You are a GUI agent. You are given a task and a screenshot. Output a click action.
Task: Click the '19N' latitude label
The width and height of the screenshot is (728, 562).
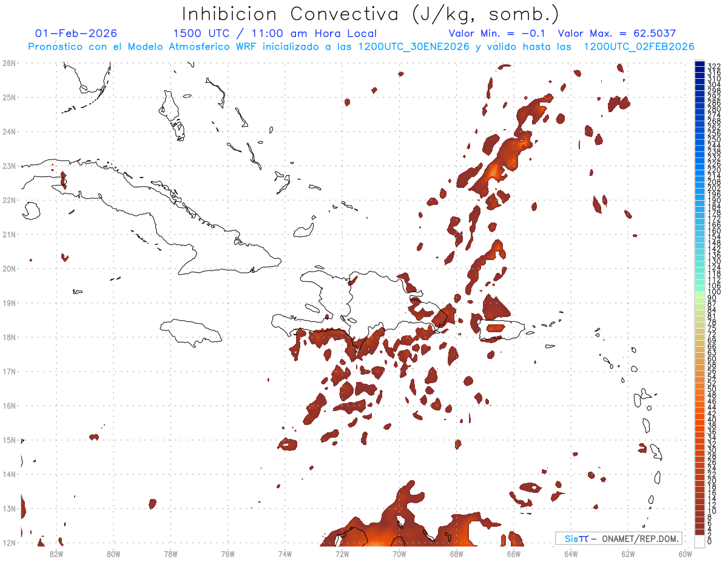[9, 303]
